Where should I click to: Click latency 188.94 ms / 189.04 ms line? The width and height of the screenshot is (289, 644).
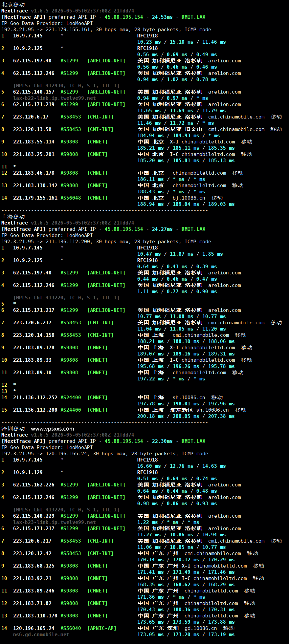click(186, 204)
